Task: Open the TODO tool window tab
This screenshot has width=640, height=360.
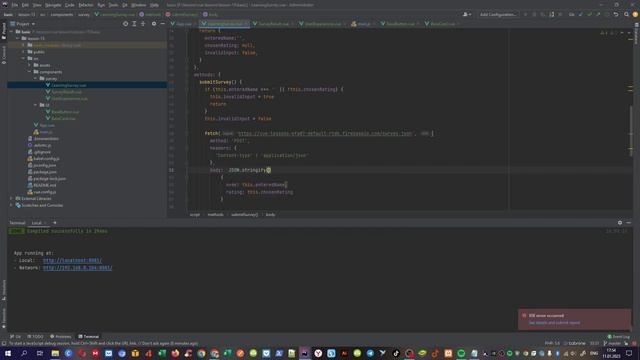Action: pos(36,337)
